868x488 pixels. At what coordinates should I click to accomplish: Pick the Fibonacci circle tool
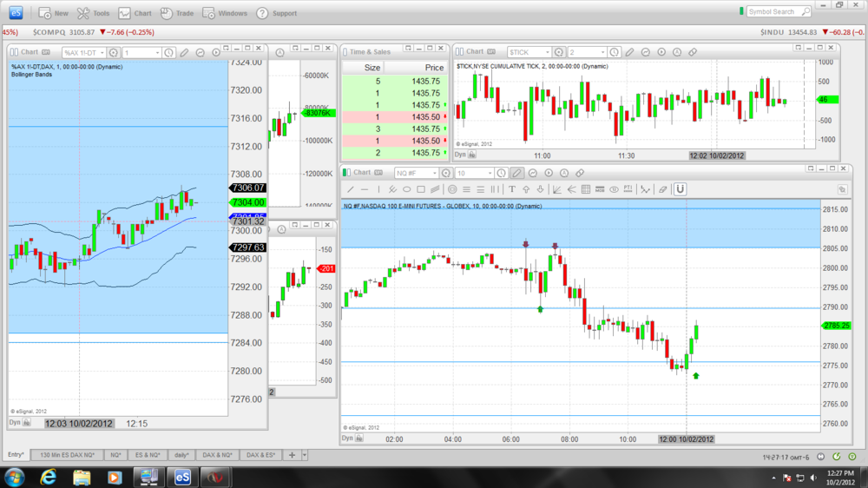click(x=452, y=189)
